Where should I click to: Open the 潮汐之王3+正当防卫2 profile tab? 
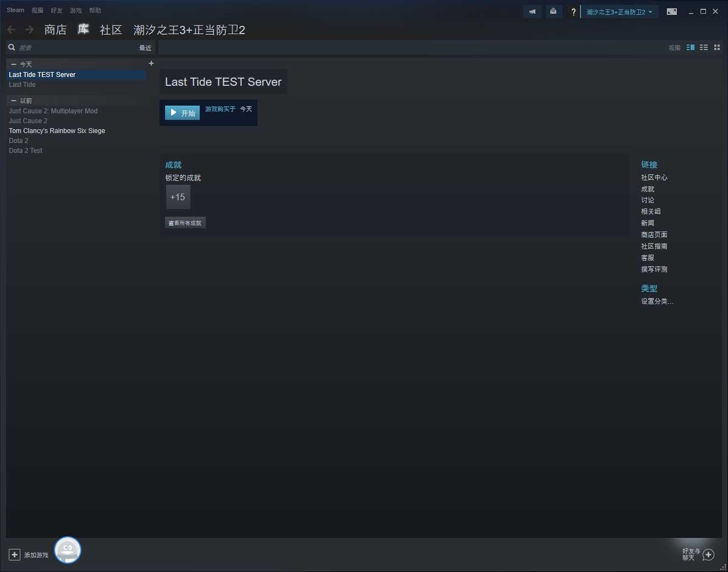(189, 30)
